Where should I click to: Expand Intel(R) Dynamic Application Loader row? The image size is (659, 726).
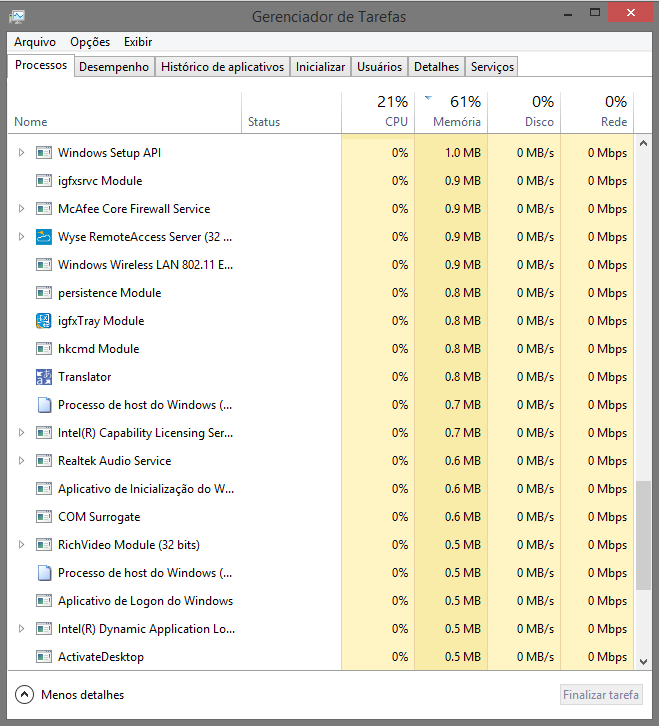tap(21, 629)
